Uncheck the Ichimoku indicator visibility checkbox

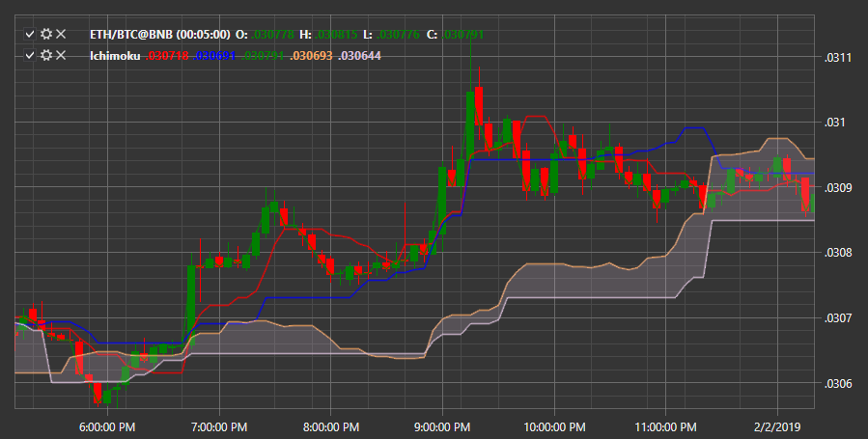pos(30,55)
